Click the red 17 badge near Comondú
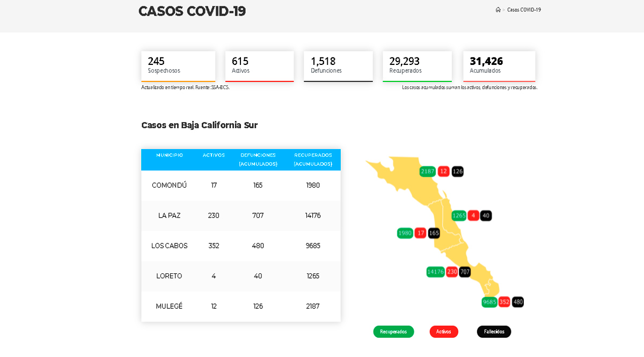The width and height of the screenshot is (644, 357). coord(419,233)
